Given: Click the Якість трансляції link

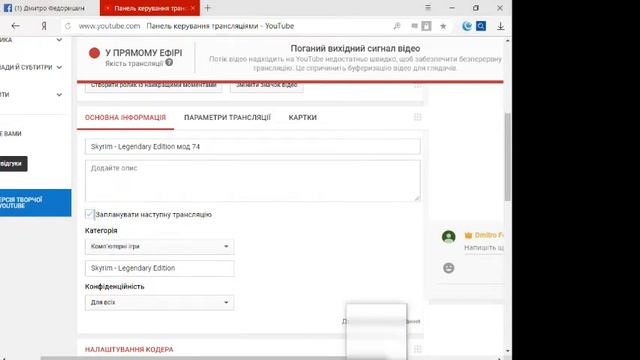Looking at the screenshot, I should pyautogui.click(x=134, y=64).
